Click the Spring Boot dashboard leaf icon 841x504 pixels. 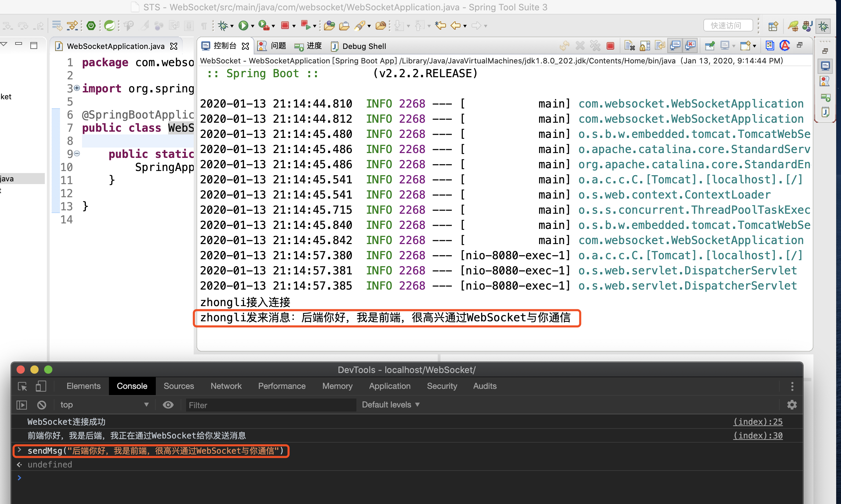point(110,26)
